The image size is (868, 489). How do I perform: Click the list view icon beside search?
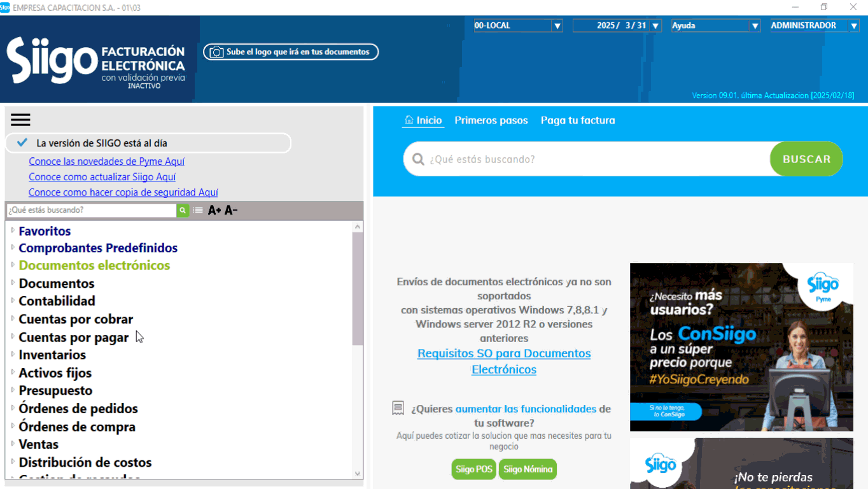click(198, 210)
